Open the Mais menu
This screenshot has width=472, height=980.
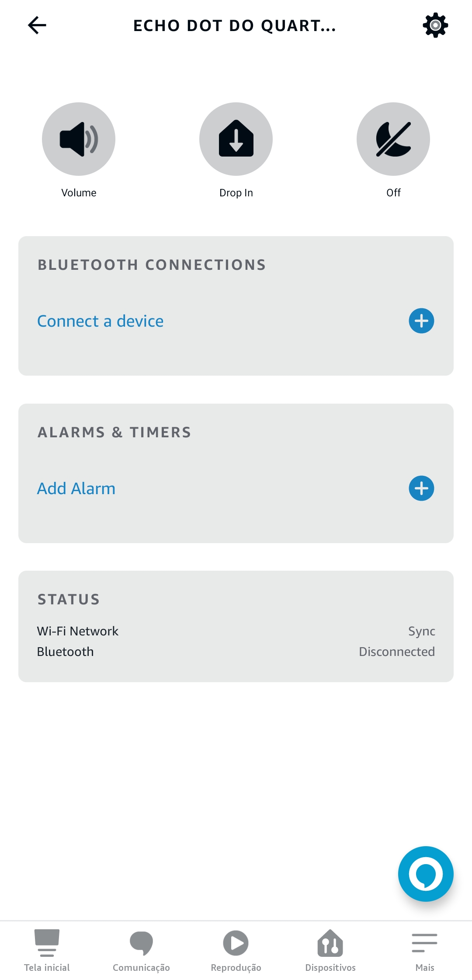click(425, 951)
